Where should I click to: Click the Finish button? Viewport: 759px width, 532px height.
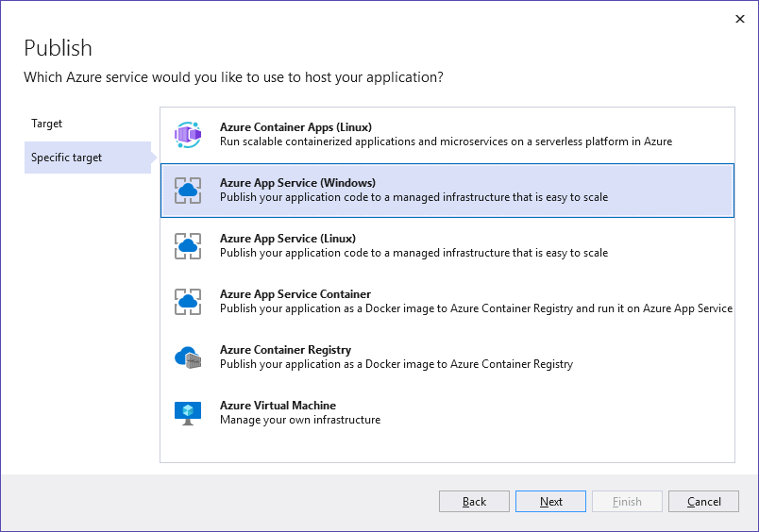point(627,502)
